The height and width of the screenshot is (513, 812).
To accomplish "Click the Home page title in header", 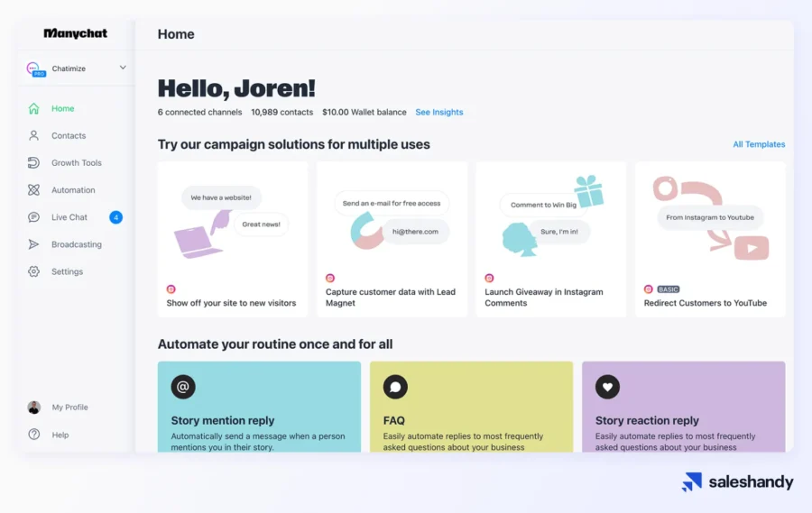I will coord(176,34).
